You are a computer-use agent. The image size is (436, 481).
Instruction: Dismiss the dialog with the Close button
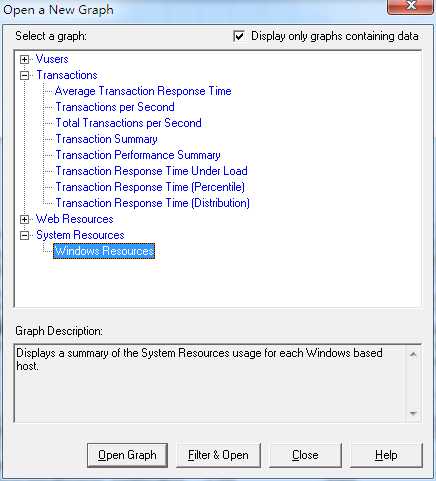click(305, 455)
